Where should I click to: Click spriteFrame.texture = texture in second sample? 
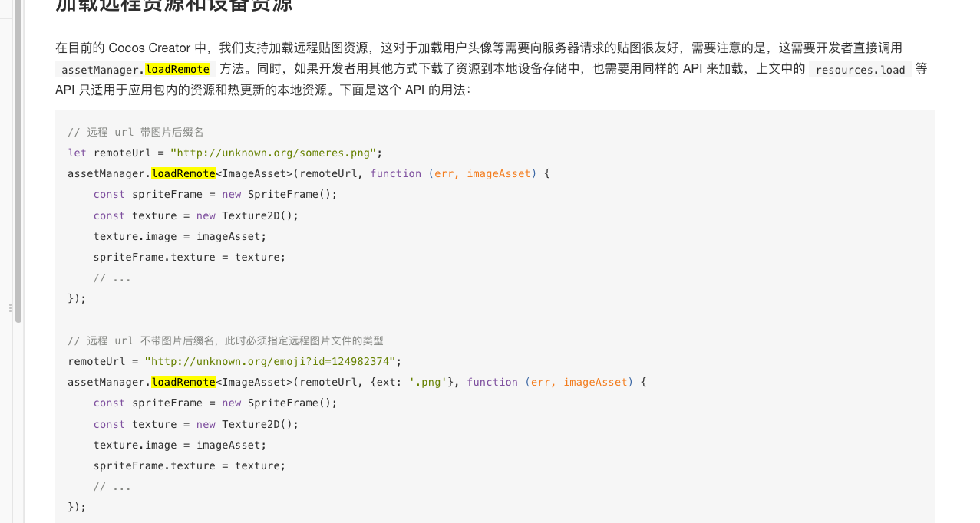click(189, 465)
